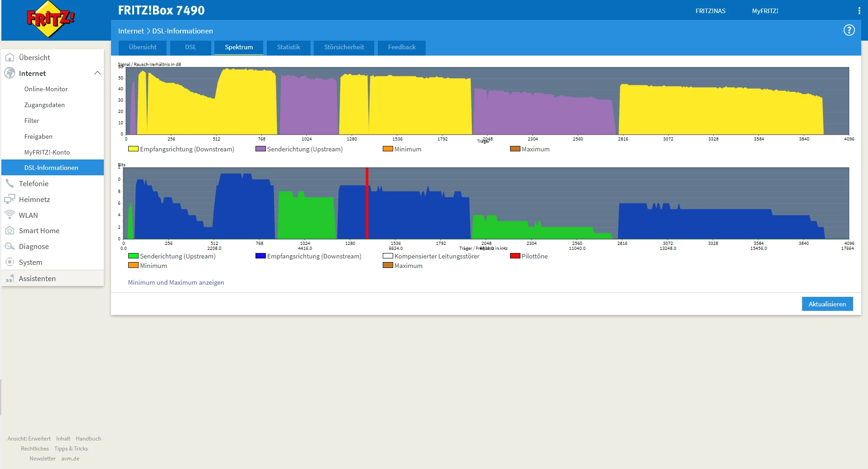Click the yellow Downstream legend swatch

(133, 149)
